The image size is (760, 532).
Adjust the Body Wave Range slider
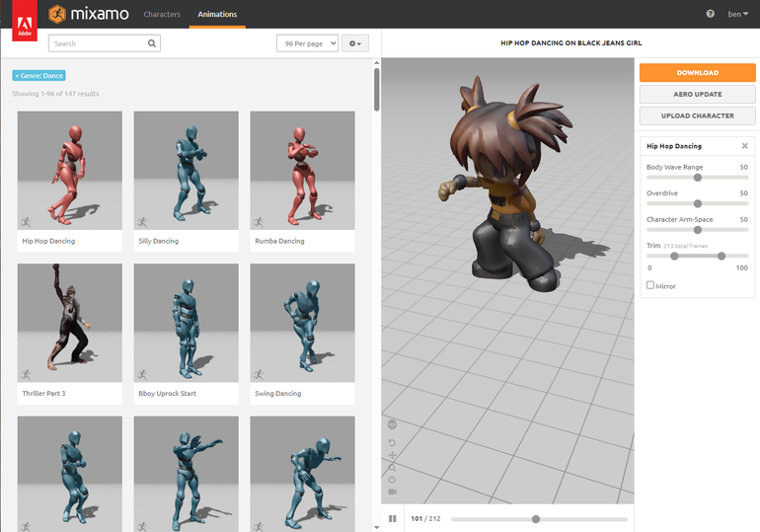pyautogui.click(x=698, y=178)
